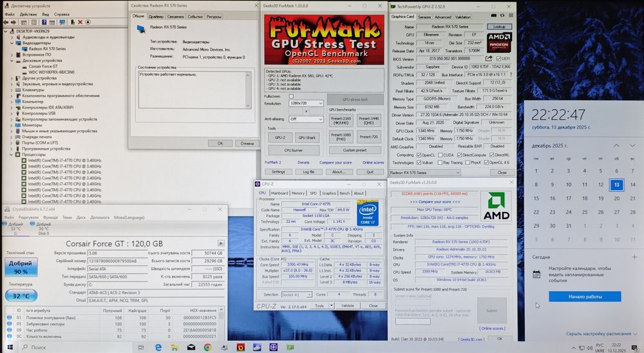Open blue help icon in Device Manager toolbar
The height and width of the screenshot is (353, 644).
(44, 22)
